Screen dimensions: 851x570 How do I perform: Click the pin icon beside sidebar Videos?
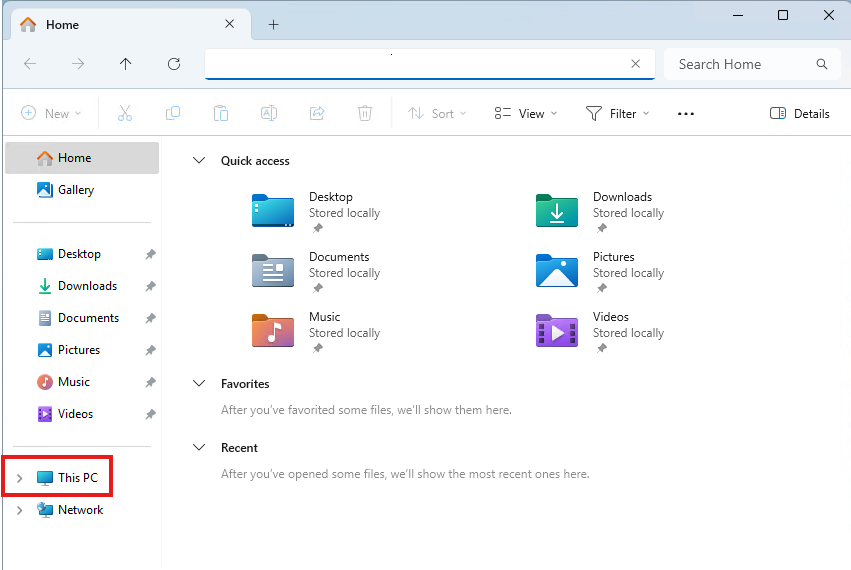150,414
